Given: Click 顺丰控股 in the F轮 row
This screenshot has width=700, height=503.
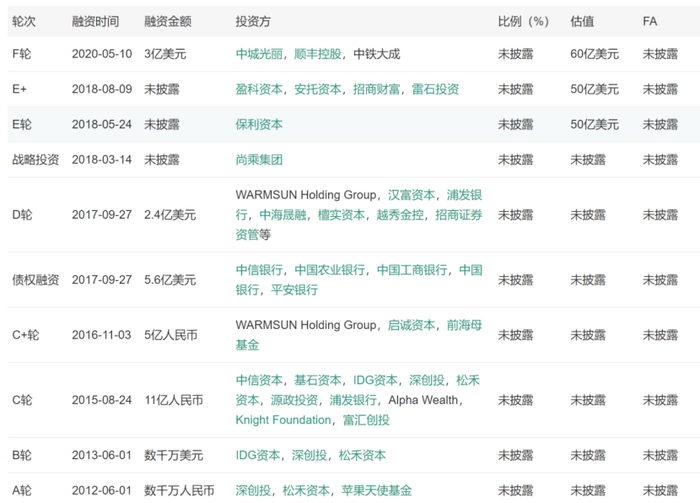Looking at the screenshot, I should pos(318,54).
